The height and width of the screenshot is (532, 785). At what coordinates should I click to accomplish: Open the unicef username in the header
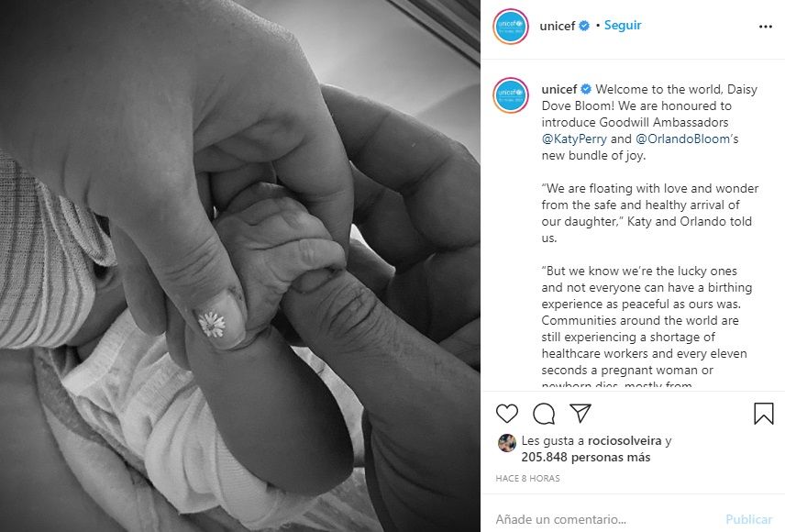coord(558,26)
